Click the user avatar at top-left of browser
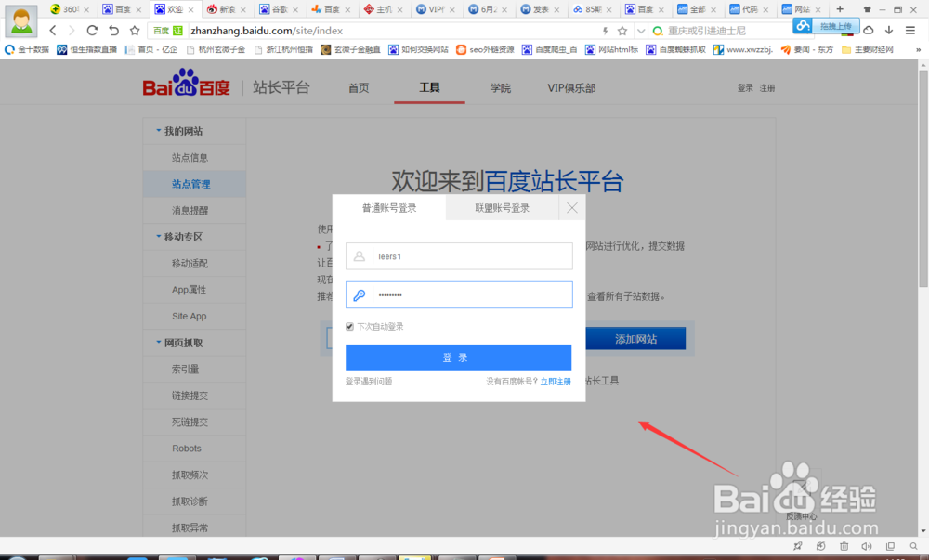Viewport: 929px width, 560px height. [x=21, y=20]
